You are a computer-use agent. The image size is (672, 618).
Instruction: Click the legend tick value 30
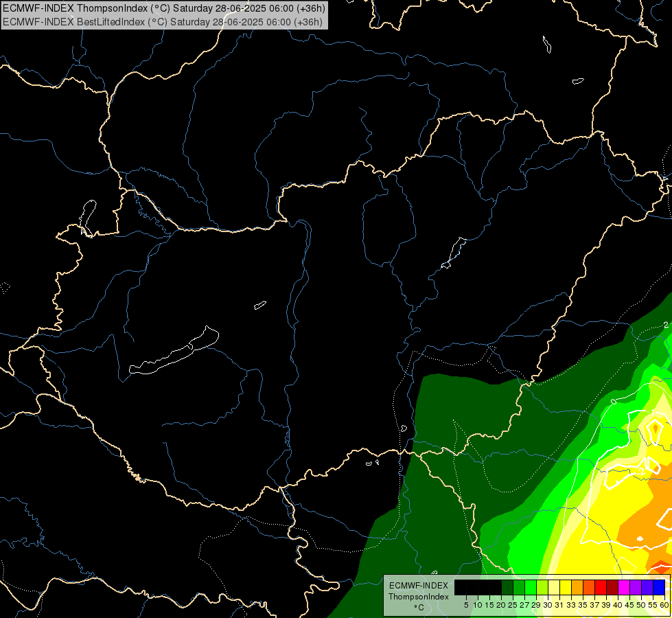coord(548,605)
